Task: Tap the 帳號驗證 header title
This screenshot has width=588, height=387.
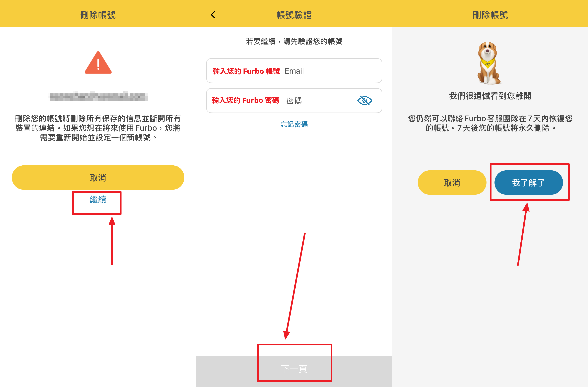Action: (294, 15)
